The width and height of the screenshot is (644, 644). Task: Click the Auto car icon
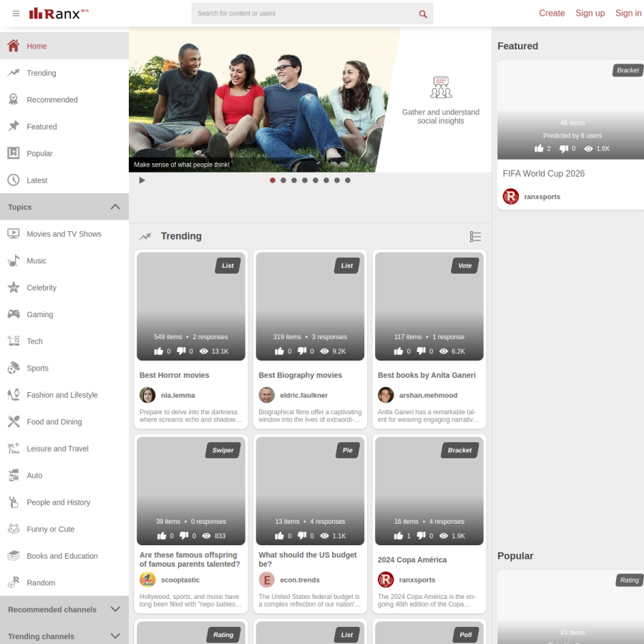click(14, 475)
